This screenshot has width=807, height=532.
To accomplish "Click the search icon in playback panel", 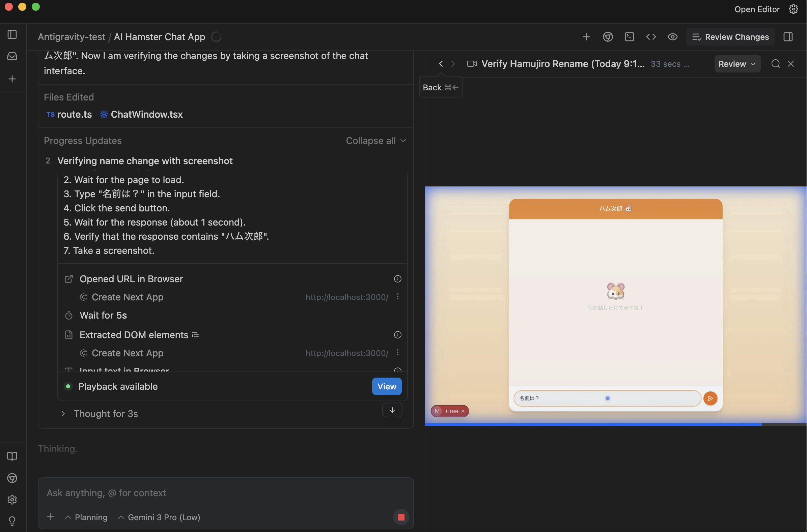I will pos(775,64).
